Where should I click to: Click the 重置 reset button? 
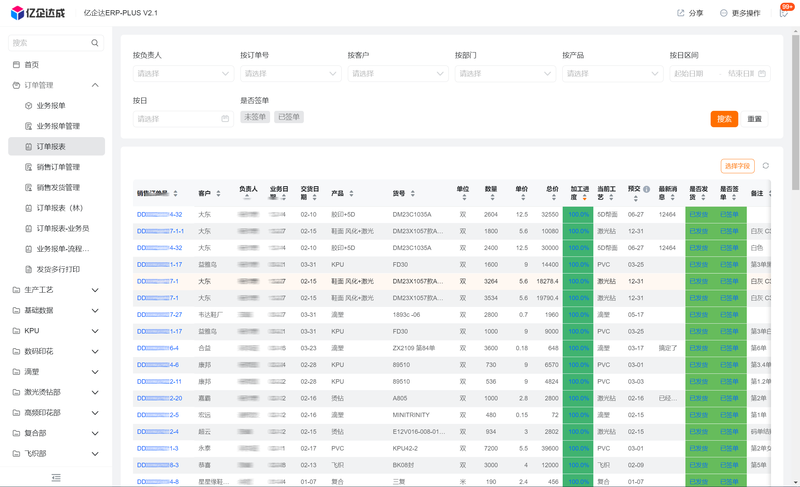click(754, 119)
